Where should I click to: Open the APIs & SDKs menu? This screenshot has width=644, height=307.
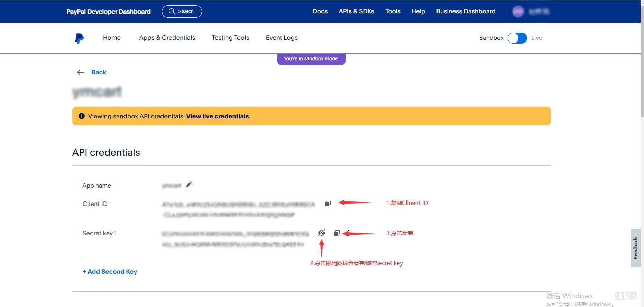pyautogui.click(x=356, y=11)
